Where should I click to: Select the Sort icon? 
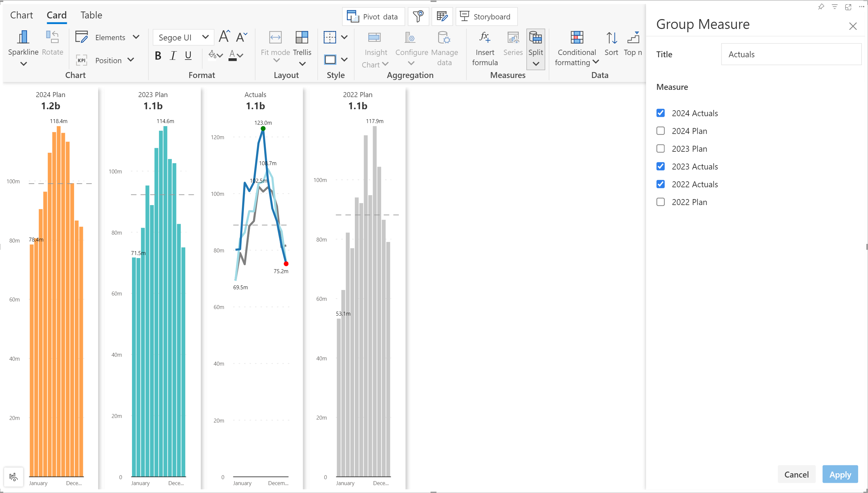(611, 38)
